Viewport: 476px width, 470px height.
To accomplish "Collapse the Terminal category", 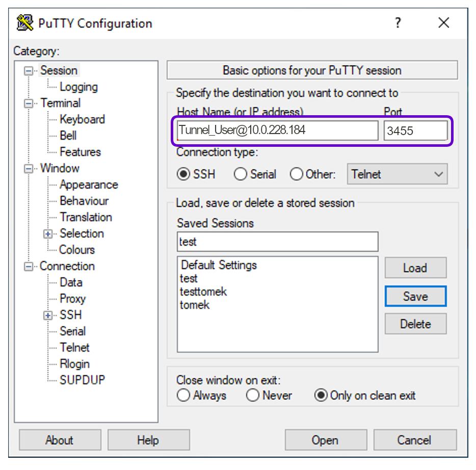I will (x=29, y=103).
